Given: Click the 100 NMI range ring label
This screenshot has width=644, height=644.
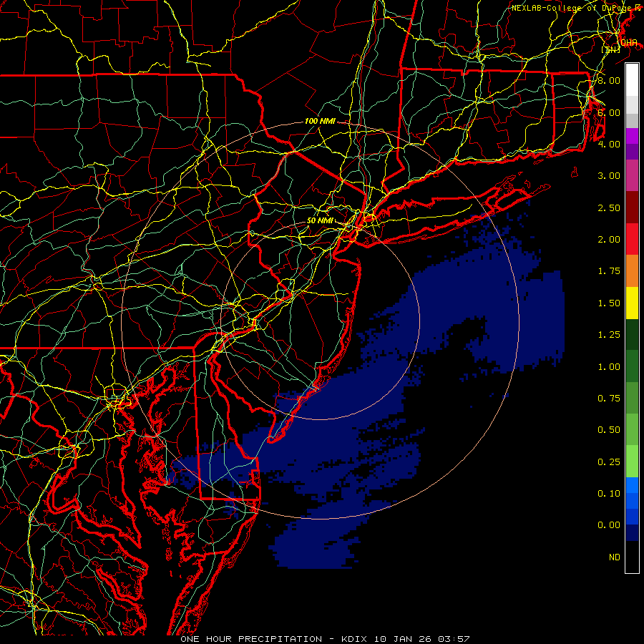Looking at the screenshot, I should [320, 121].
